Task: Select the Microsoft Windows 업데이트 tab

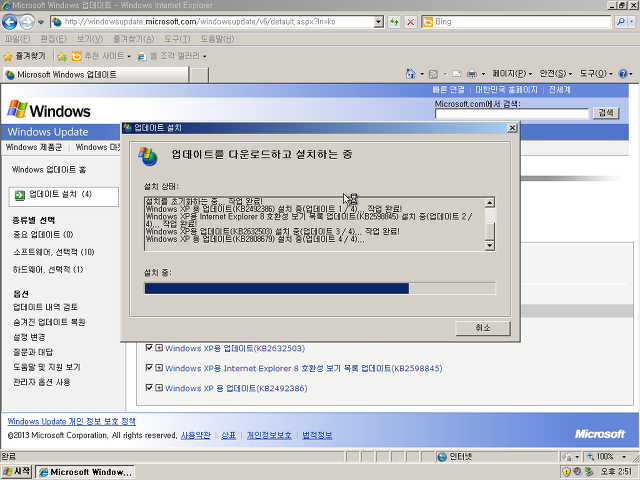Action: (x=96, y=75)
